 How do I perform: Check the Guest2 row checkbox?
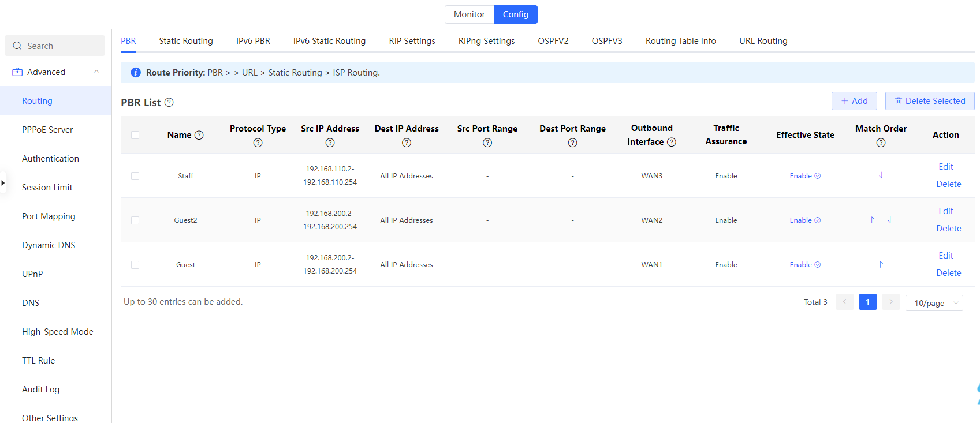pos(135,220)
